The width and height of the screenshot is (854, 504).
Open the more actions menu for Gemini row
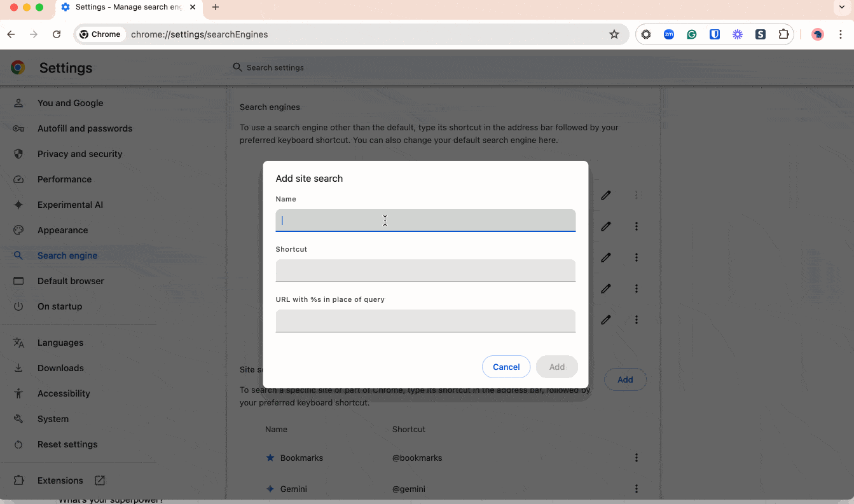[x=637, y=489]
